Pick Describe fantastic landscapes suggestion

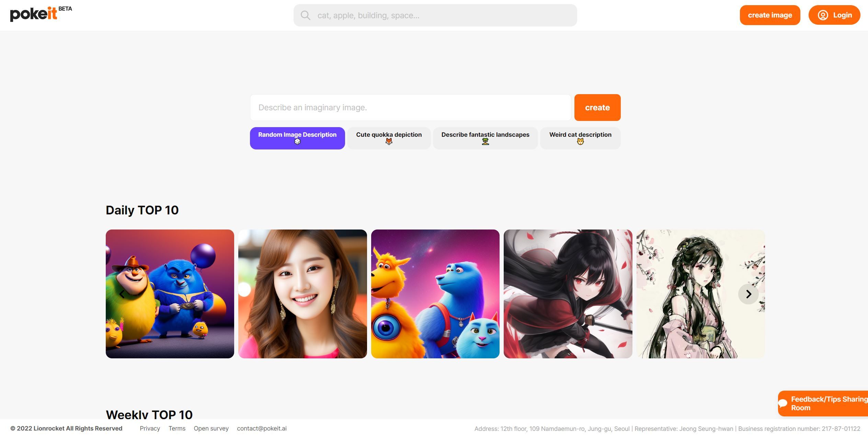485,138
